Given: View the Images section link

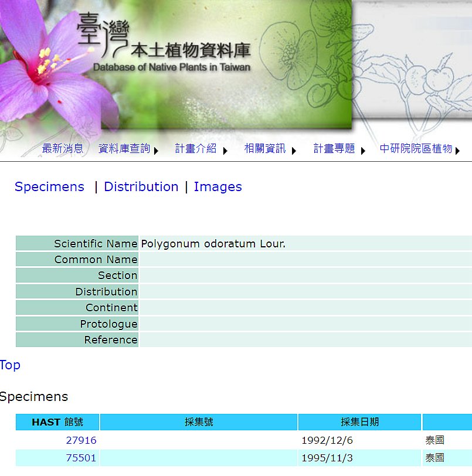Looking at the screenshot, I should 218,186.
